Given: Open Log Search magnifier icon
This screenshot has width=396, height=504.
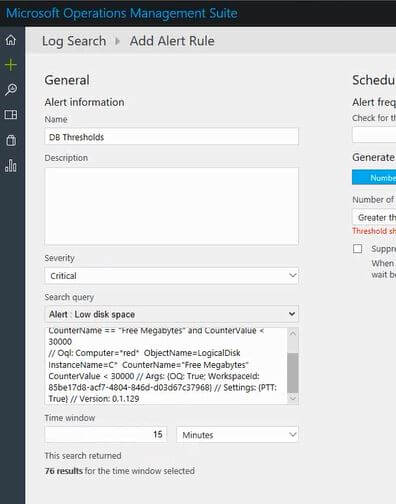Looking at the screenshot, I should coord(11,89).
